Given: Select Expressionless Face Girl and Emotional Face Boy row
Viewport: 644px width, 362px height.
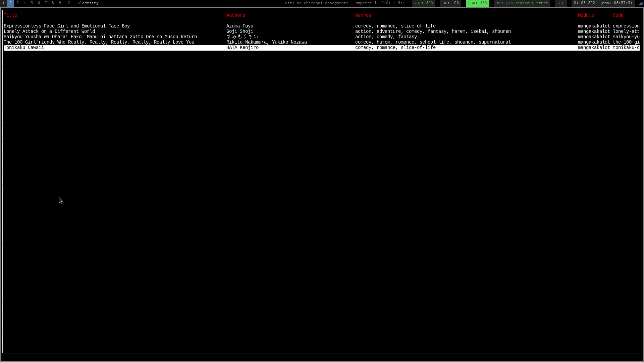Looking at the screenshot, I should tap(67, 26).
